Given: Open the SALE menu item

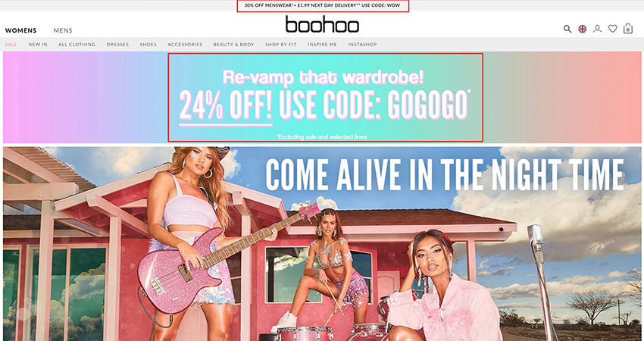Looking at the screenshot, I should 11,45.
